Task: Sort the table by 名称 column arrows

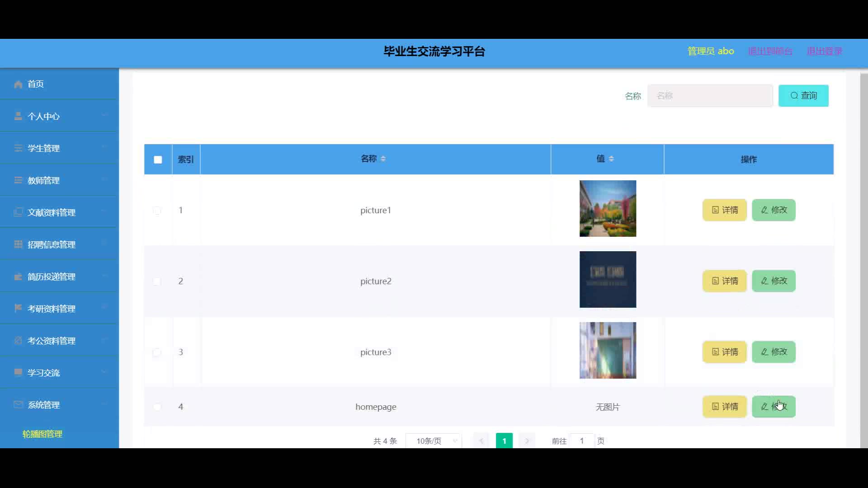Action: tap(383, 159)
